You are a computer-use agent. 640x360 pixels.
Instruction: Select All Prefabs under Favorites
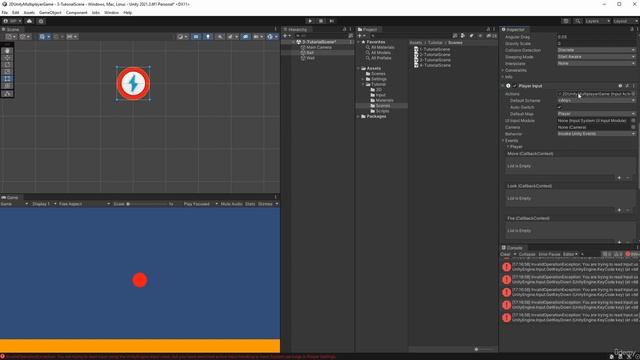coord(381,58)
